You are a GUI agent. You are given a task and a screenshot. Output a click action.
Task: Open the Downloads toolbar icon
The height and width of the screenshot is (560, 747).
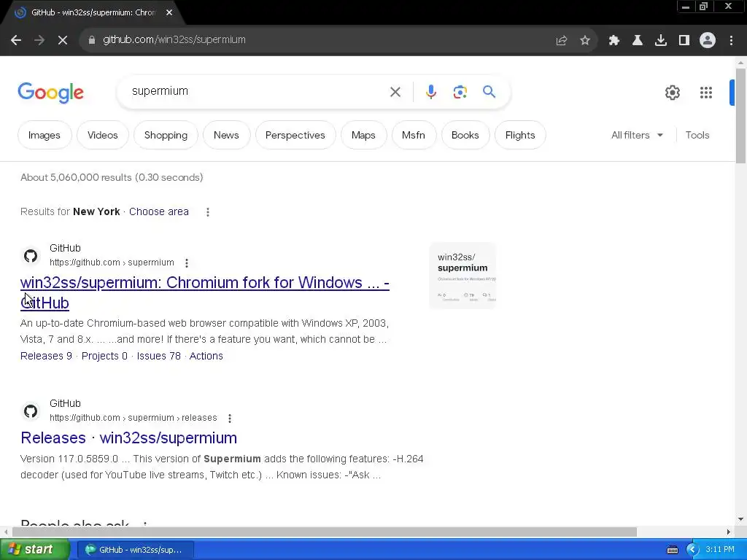661,41
